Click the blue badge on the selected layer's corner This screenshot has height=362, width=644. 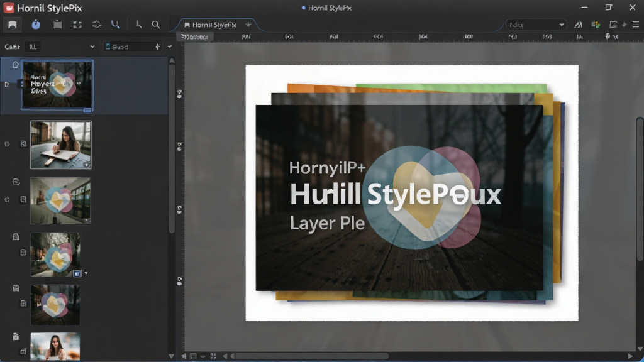87,110
